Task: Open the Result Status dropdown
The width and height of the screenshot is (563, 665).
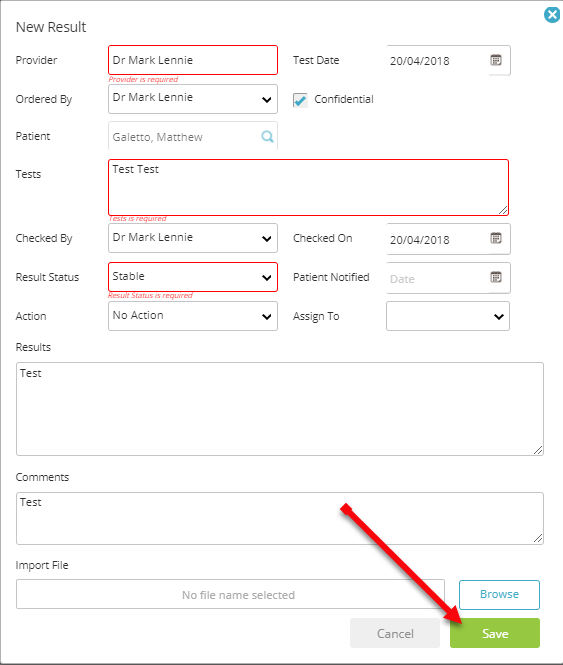Action: click(x=193, y=277)
